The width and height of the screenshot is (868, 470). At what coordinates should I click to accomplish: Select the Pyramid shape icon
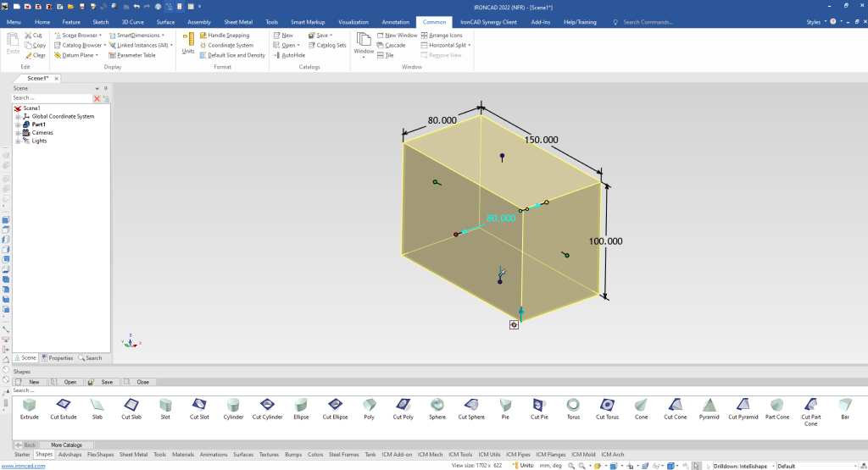(x=709, y=405)
